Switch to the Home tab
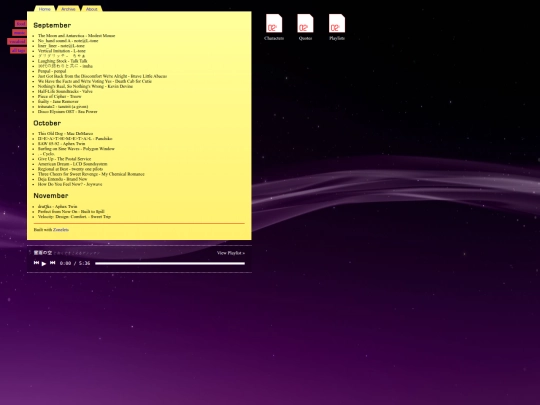The image size is (540, 405). tap(44, 9)
